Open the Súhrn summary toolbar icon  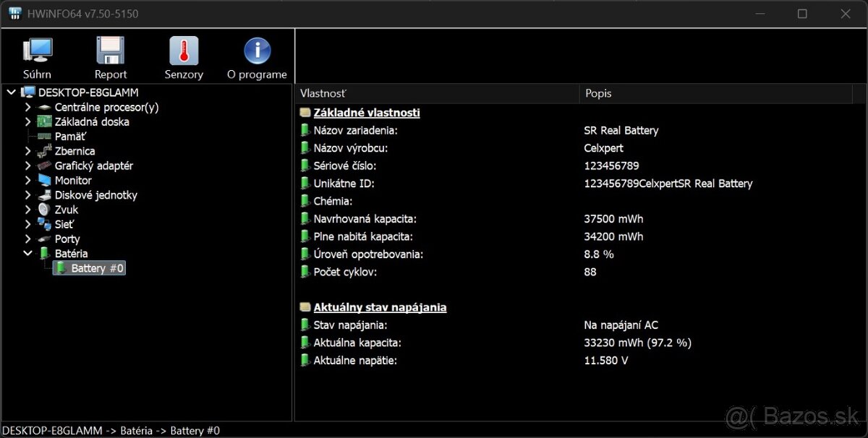pos(37,58)
